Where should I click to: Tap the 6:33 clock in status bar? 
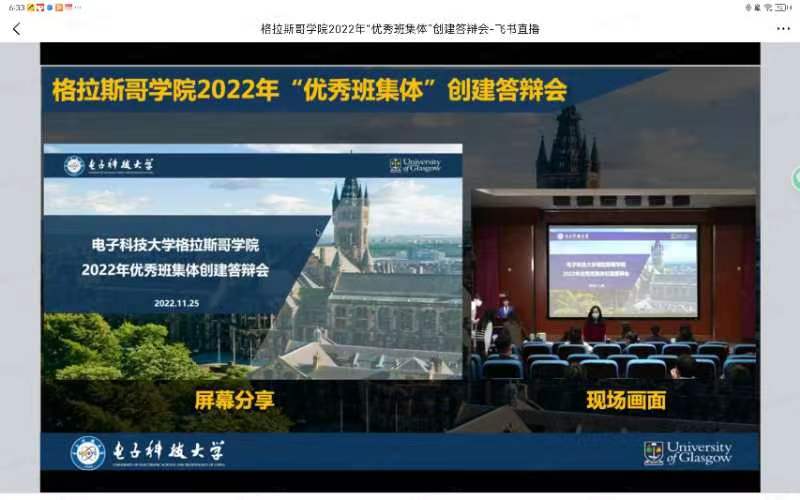[x=16, y=8]
